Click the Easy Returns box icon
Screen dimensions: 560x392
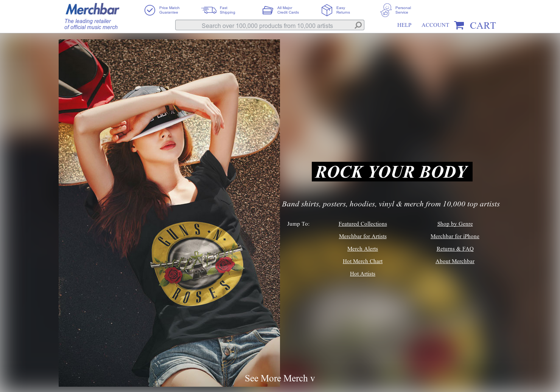click(x=327, y=10)
